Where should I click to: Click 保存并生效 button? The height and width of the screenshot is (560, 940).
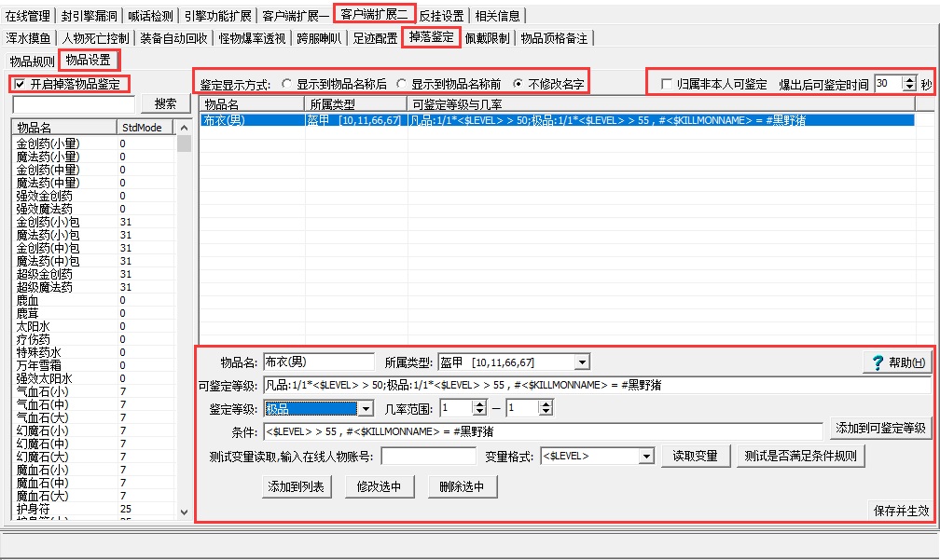pyautogui.click(x=901, y=511)
